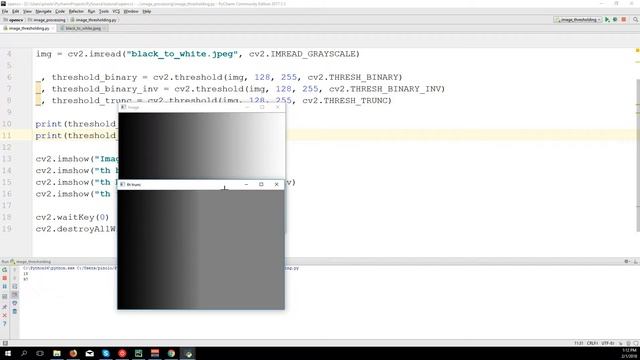Click cv2.THRESH_BINARY_INV on line 7

387,89
